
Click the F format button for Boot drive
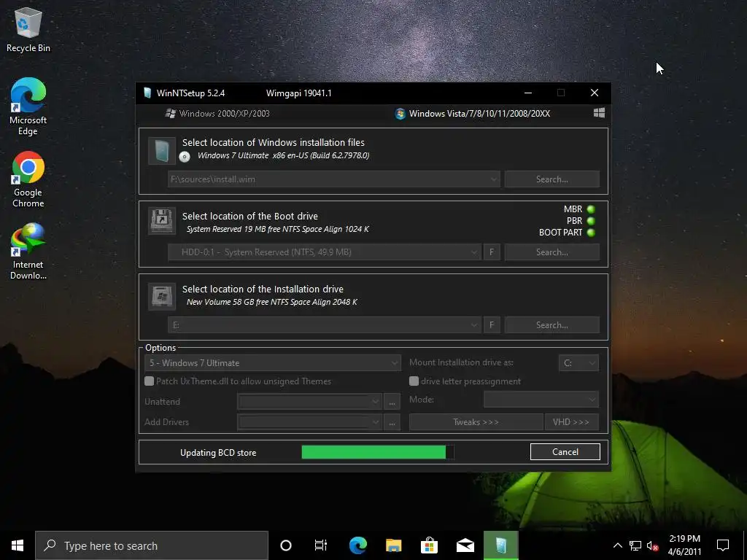[x=492, y=252]
